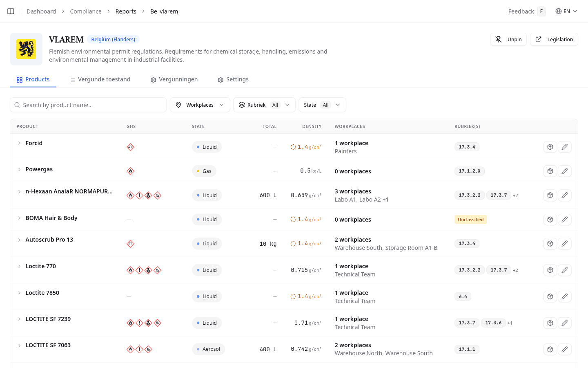Click the estimated density icon for Forcid
The height and width of the screenshot is (368, 588).
pos(293,147)
